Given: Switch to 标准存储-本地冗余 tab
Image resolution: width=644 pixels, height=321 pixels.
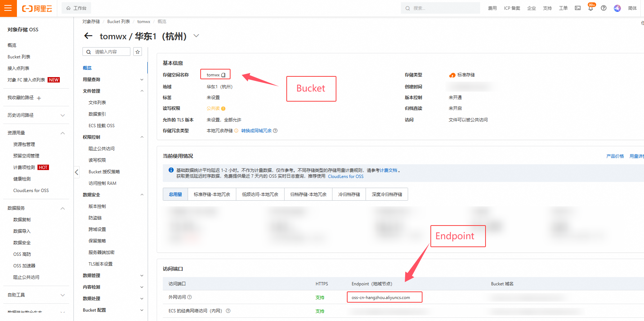Looking at the screenshot, I should click(212, 194).
